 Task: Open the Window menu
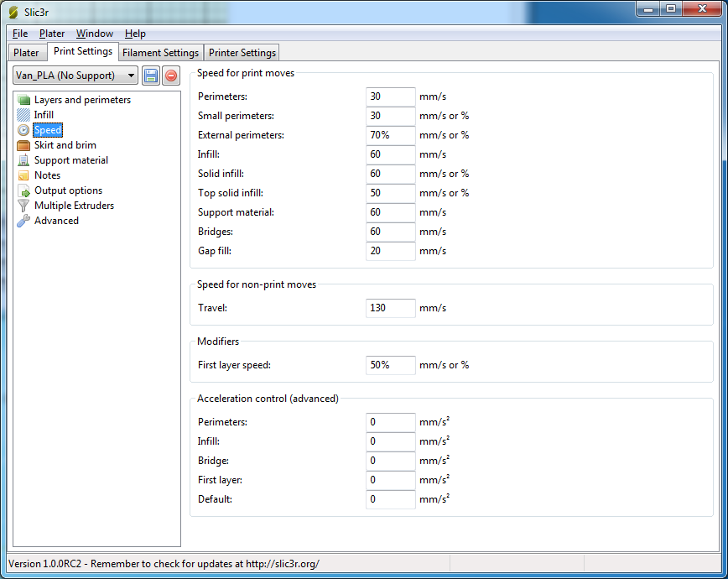(95, 34)
